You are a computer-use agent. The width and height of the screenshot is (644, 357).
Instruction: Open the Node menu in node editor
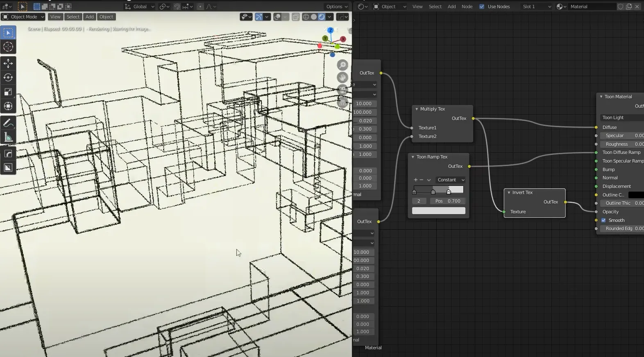click(x=467, y=7)
